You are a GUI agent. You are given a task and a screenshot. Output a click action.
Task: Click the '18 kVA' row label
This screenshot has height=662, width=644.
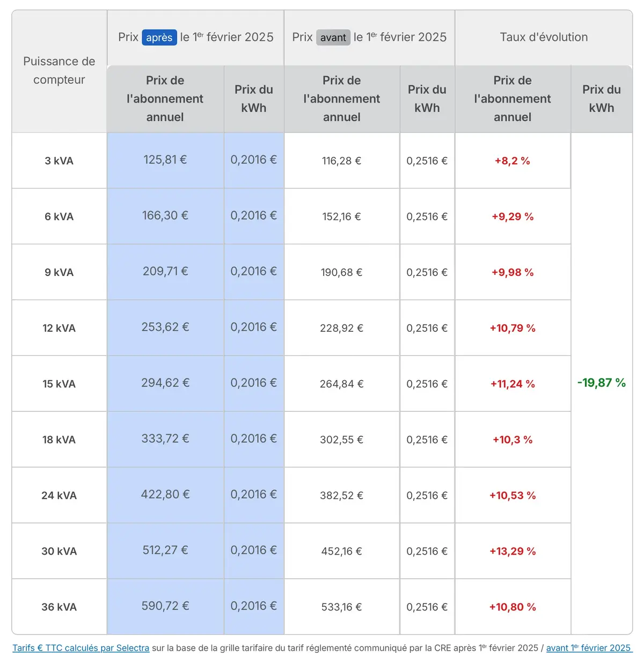(x=59, y=440)
